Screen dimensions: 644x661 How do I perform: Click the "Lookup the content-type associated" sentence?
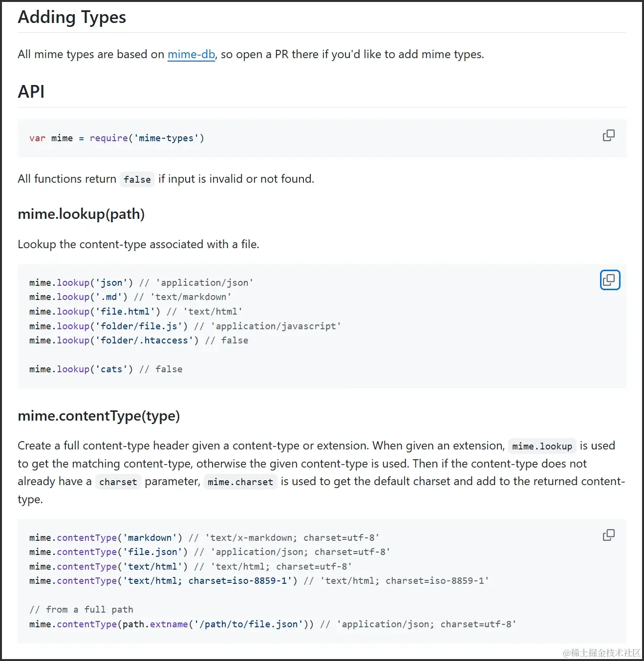[138, 244]
